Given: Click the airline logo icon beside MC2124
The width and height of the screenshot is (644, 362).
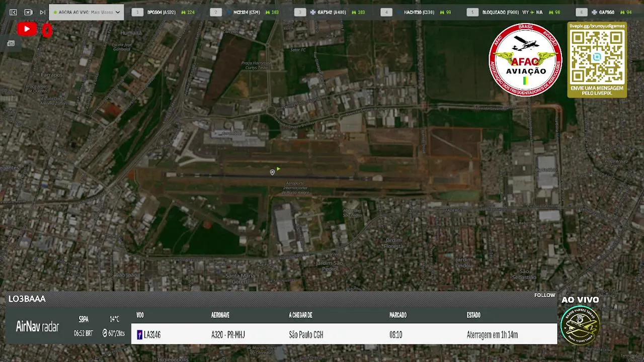Looking at the screenshot, I should (x=229, y=12).
